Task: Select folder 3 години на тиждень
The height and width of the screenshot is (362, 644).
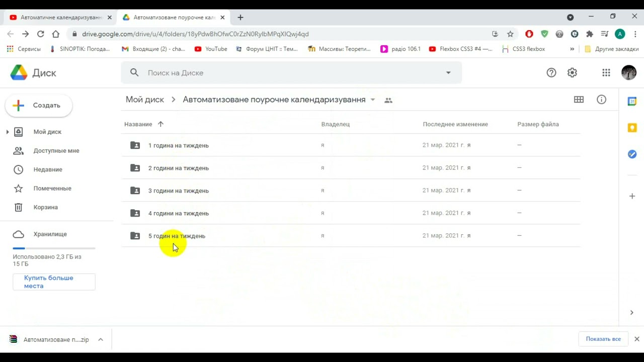Action: (x=351, y=191)
